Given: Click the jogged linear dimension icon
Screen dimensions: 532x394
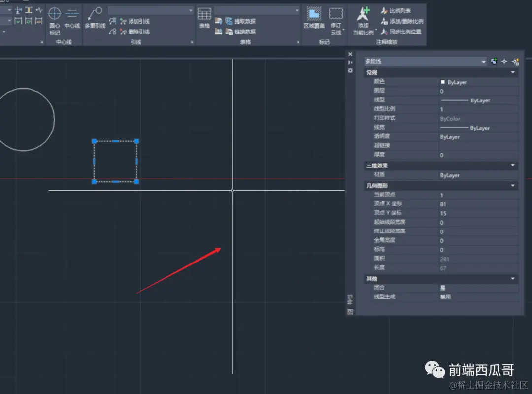Looking at the screenshot, I should click(x=39, y=10).
